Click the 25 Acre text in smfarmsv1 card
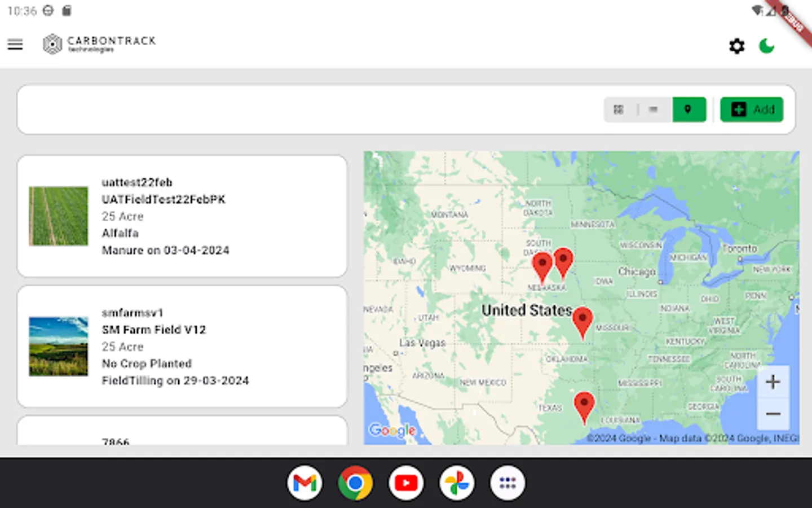812x508 pixels. coord(122,347)
